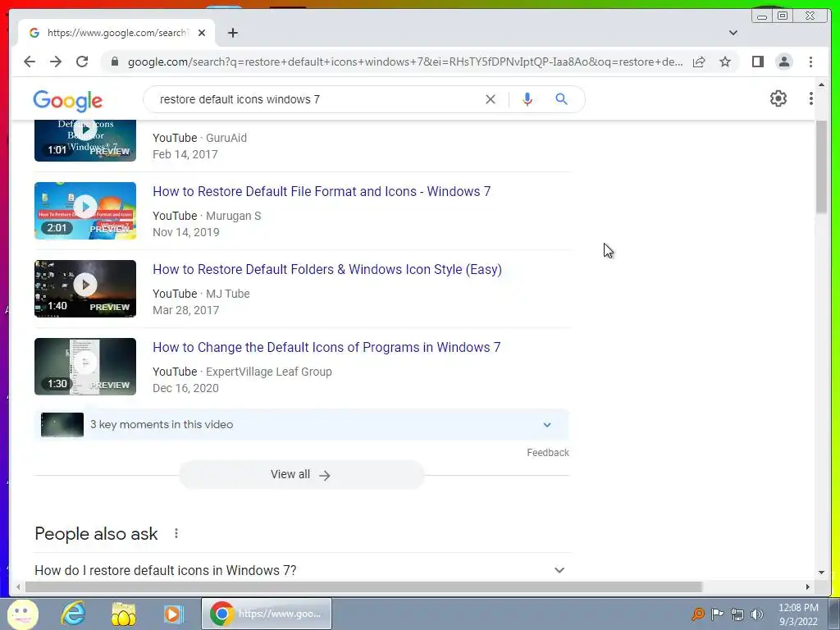The height and width of the screenshot is (630, 840).
Task: Bookmark this page with star icon
Action: [x=725, y=62]
